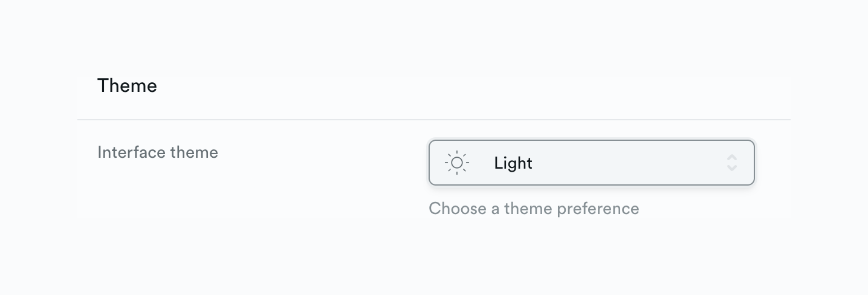868x295 pixels.
Task: Click the "Choose a theme preference" helper text
Action: [534, 209]
